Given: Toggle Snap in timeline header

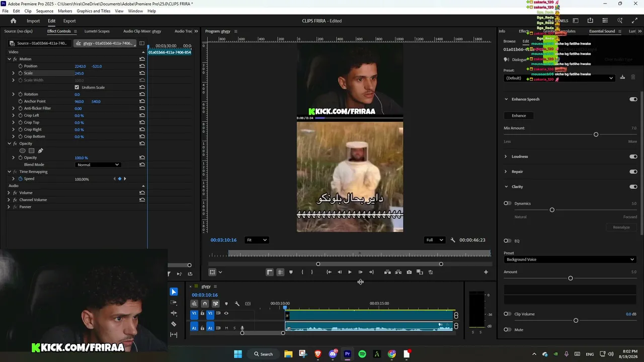Looking at the screenshot, I should point(205,304).
